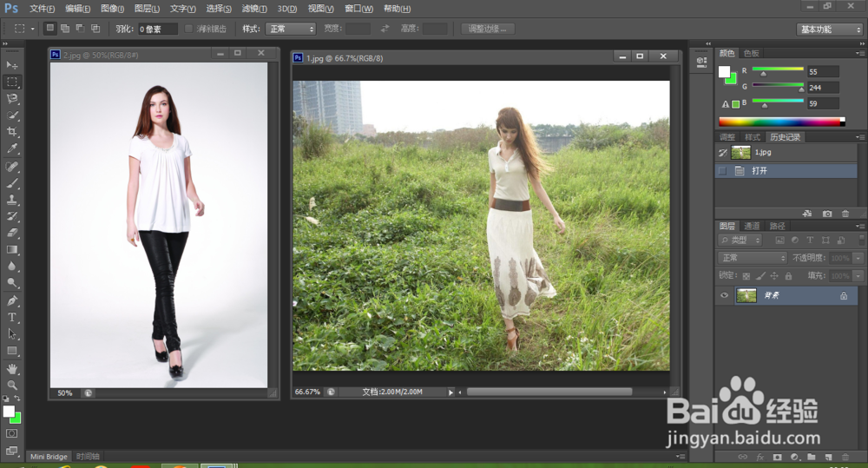Open the opacity 不透明度 dropdown arrow
Image resolution: width=868 pixels, height=468 pixels.
coord(858,258)
